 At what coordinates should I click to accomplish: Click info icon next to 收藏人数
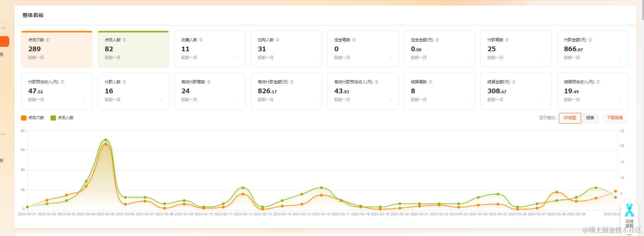click(x=201, y=40)
